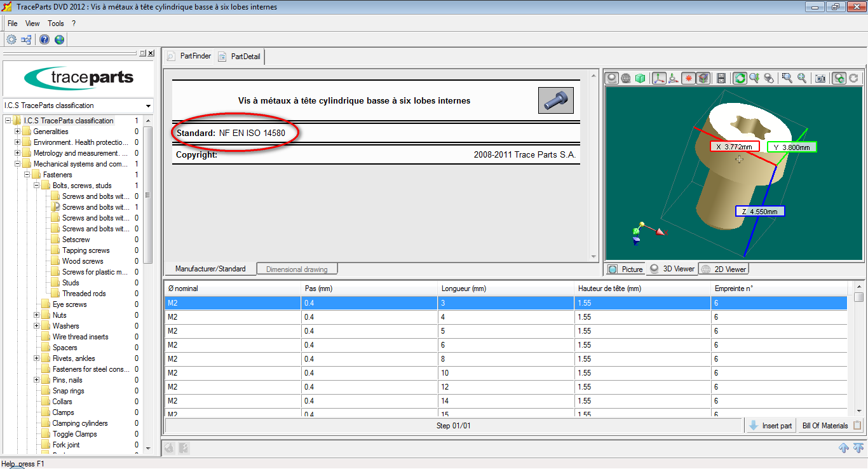Toggle the bounding box cube button
This screenshot has height=469, width=868.
(x=703, y=78)
